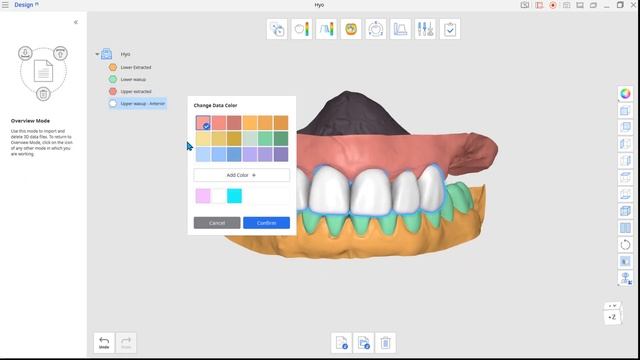
Task: Open the rotate tooth tool
Action: pyautogui.click(x=376, y=29)
